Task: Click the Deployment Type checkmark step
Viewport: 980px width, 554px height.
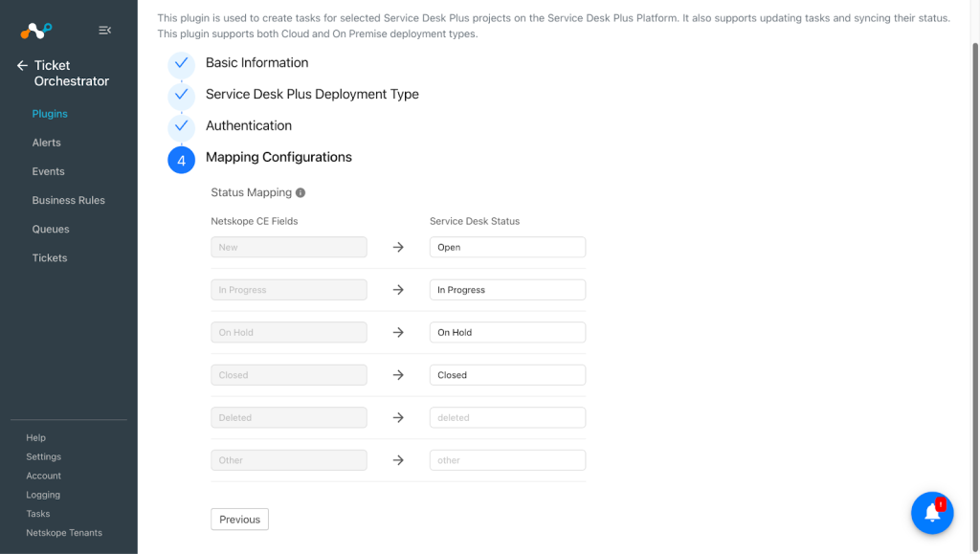Action: [181, 96]
